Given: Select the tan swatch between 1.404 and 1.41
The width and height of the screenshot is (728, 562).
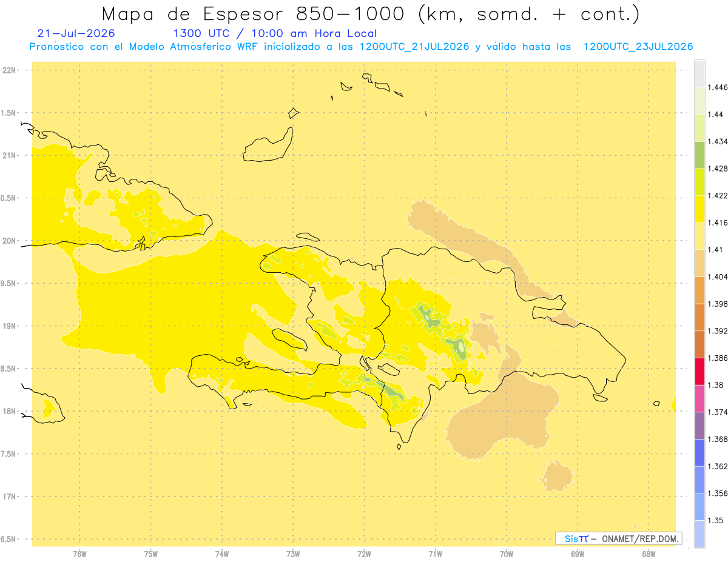Looking at the screenshot, I should [x=699, y=263].
